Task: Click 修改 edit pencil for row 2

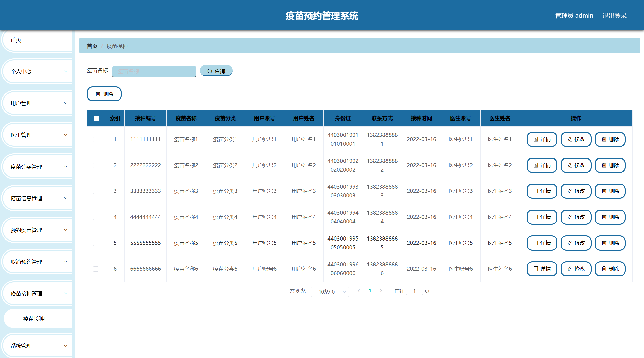Action: [576, 165]
